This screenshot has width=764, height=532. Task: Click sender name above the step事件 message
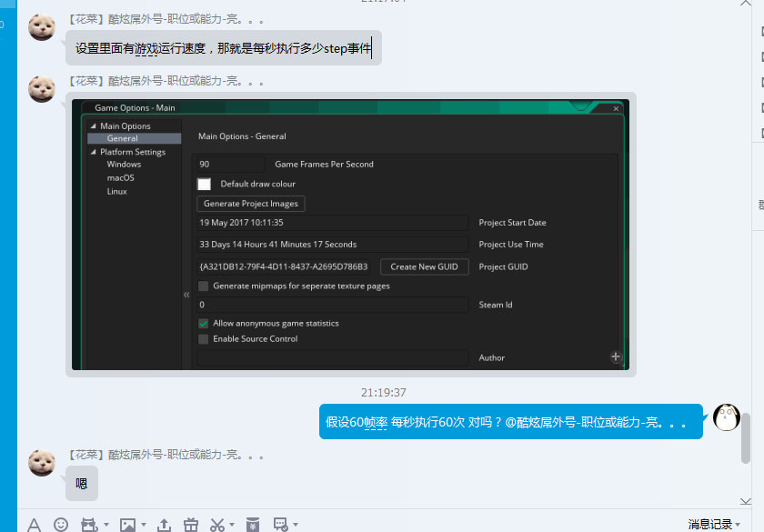coord(165,19)
